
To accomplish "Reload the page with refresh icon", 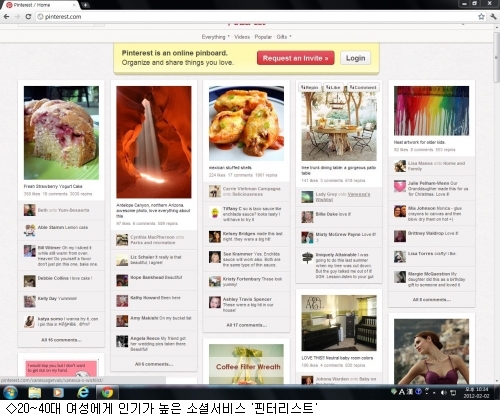I will click(28, 16).
